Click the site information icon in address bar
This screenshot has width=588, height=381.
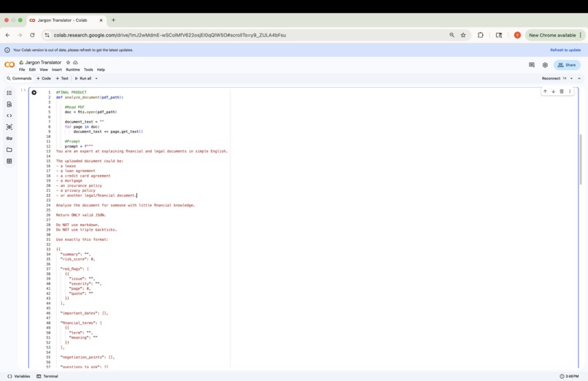click(x=47, y=35)
